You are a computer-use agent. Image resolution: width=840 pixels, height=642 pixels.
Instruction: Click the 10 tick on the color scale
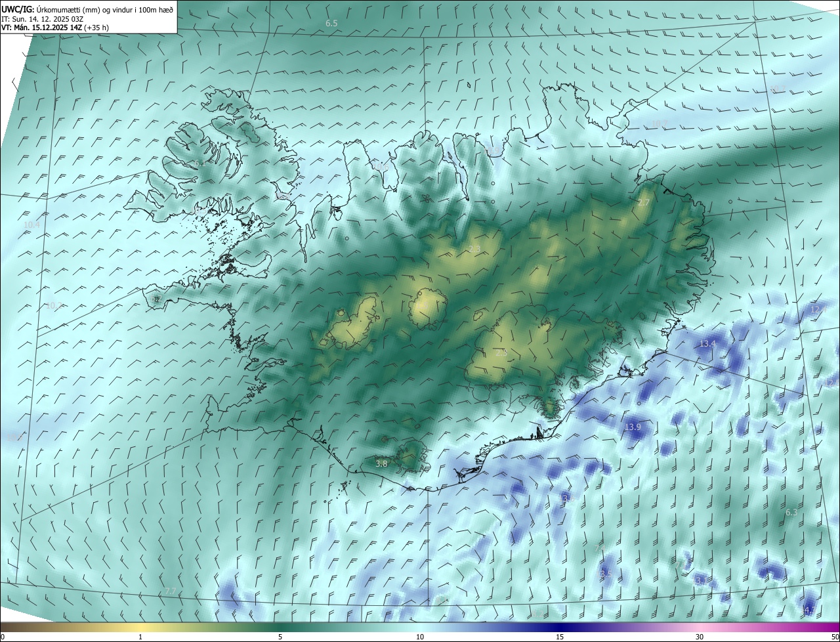tap(420, 637)
